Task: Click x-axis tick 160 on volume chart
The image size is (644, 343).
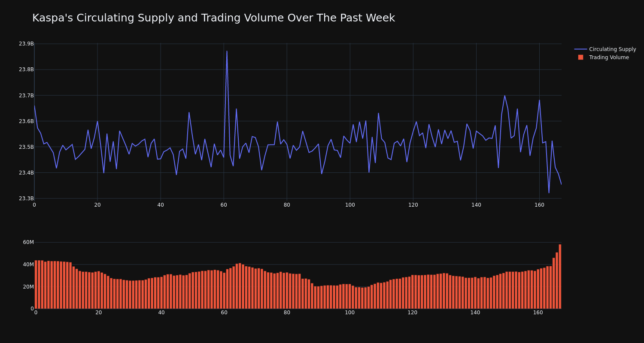Action: coord(538,313)
